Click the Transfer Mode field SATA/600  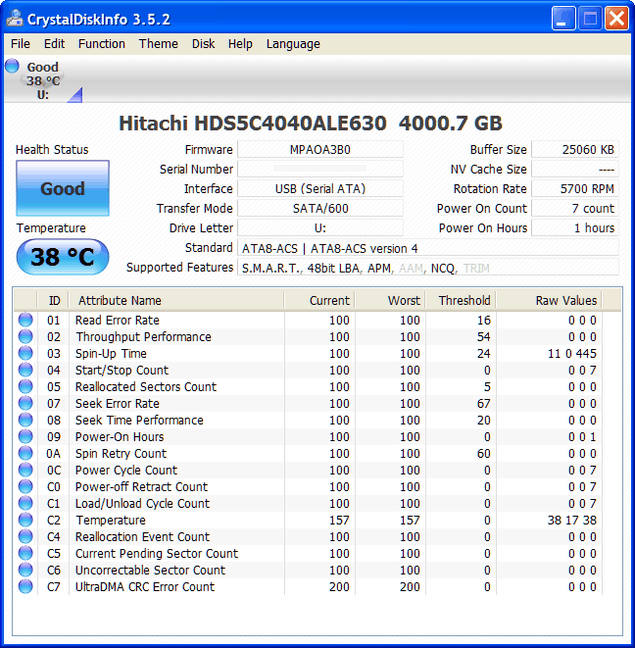click(x=320, y=208)
